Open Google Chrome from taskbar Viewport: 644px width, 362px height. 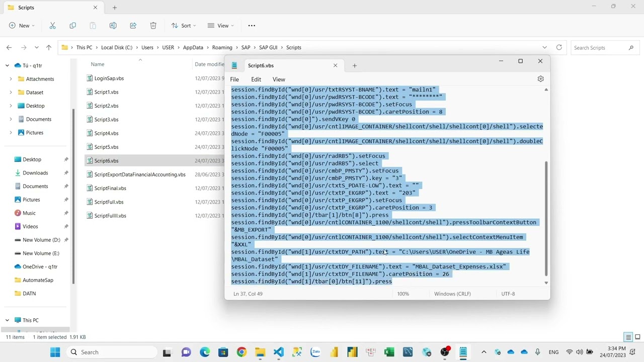tap(242, 352)
